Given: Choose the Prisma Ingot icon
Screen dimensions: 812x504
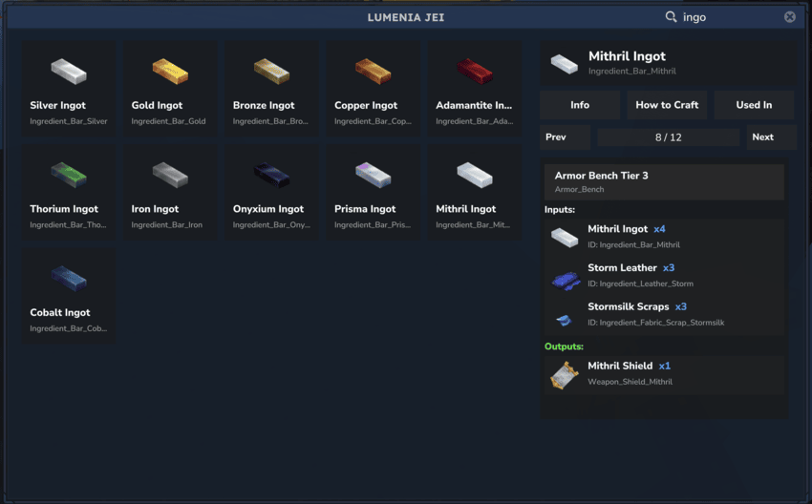Looking at the screenshot, I should point(373,175).
